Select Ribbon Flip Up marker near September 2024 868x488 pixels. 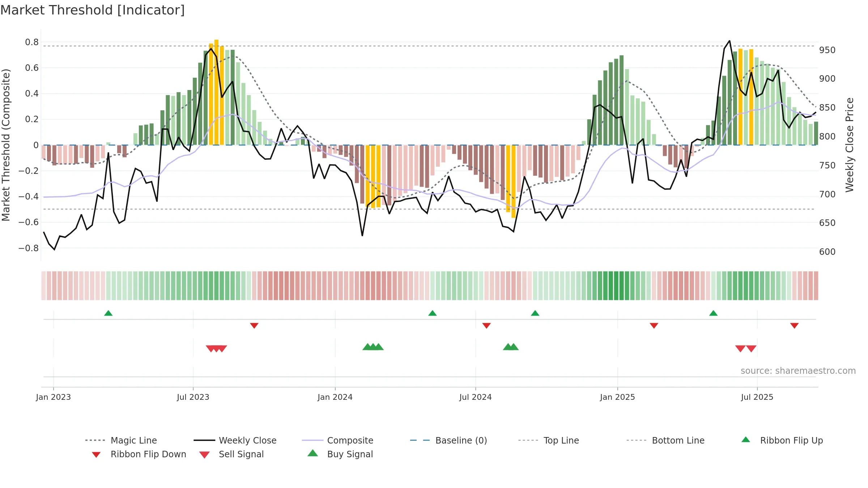click(x=535, y=313)
